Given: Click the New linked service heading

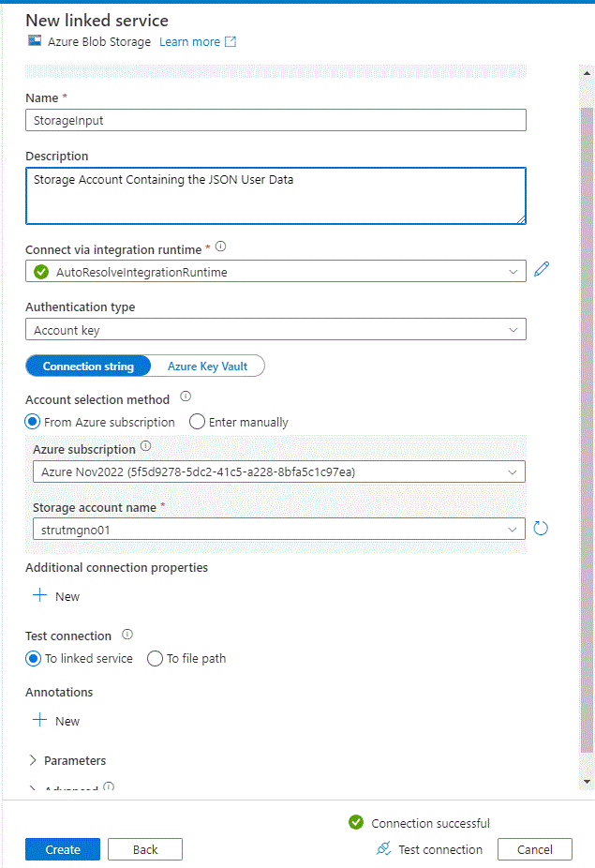Looking at the screenshot, I should (97, 21).
